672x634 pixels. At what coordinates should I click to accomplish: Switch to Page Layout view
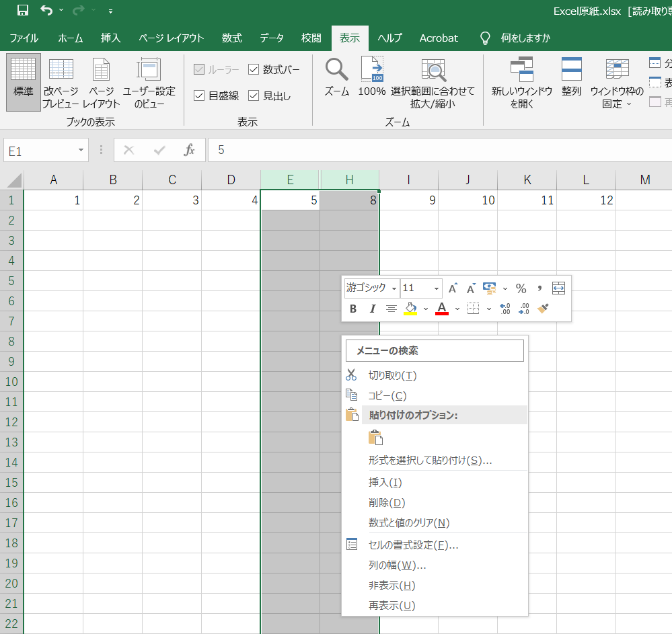tap(101, 83)
